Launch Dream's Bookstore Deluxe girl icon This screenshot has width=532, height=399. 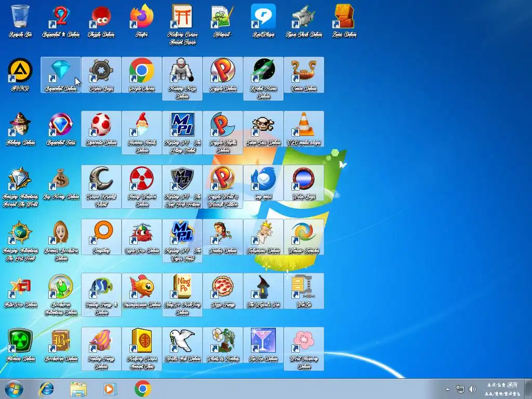coord(61,241)
